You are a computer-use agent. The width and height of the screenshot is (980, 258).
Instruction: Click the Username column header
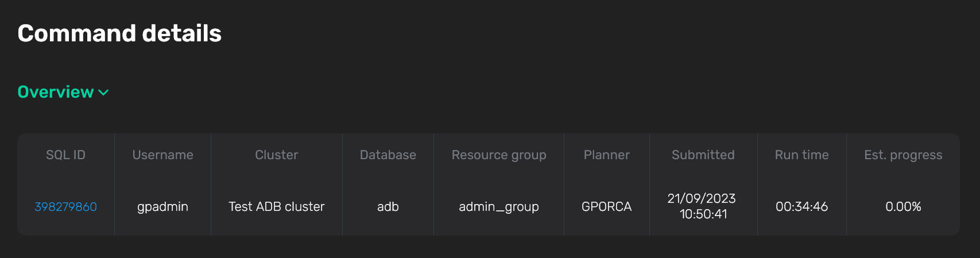pyautogui.click(x=162, y=155)
